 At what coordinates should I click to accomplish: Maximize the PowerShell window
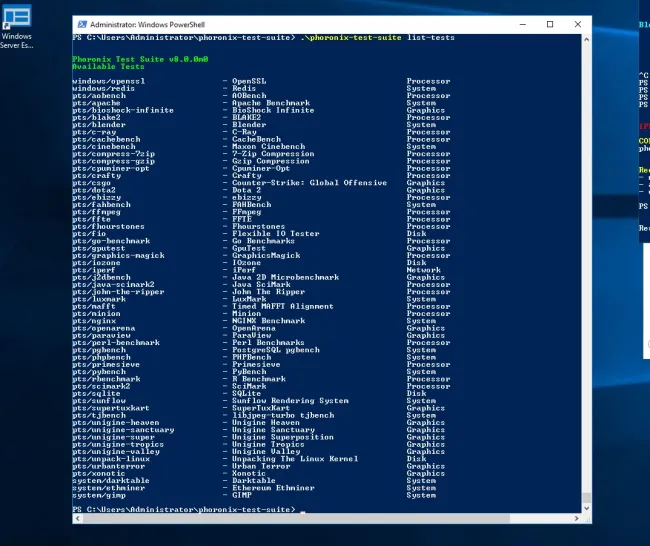pos(550,24)
